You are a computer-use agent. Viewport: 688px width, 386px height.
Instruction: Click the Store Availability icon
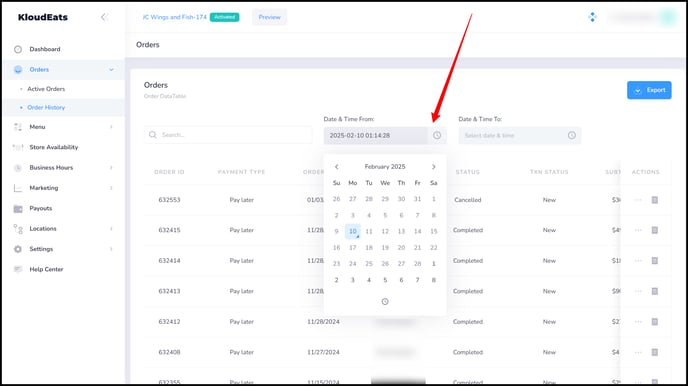18,147
